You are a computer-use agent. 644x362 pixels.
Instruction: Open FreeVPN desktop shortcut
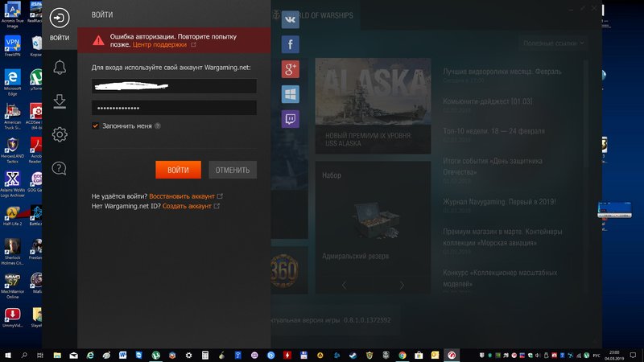pos(12,46)
